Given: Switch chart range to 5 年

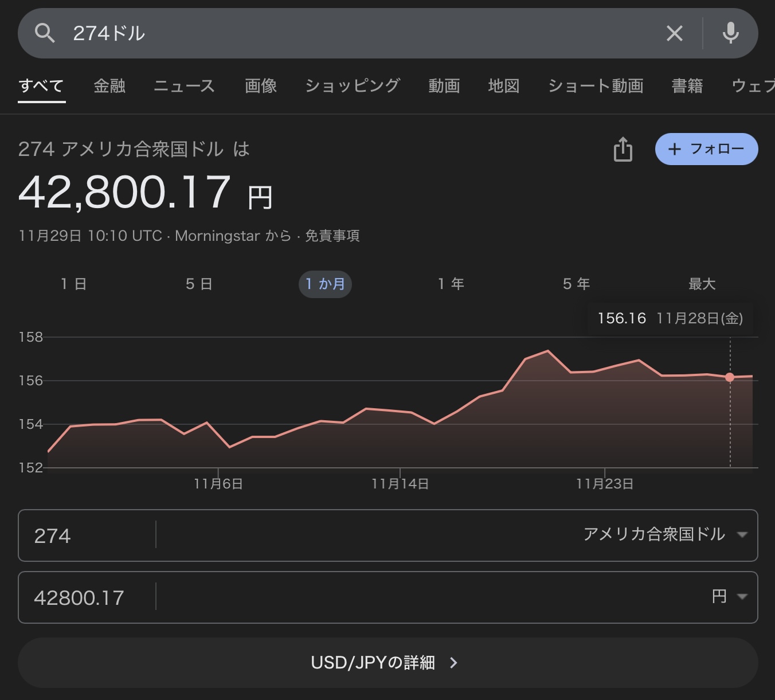Looking at the screenshot, I should [x=576, y=284].
